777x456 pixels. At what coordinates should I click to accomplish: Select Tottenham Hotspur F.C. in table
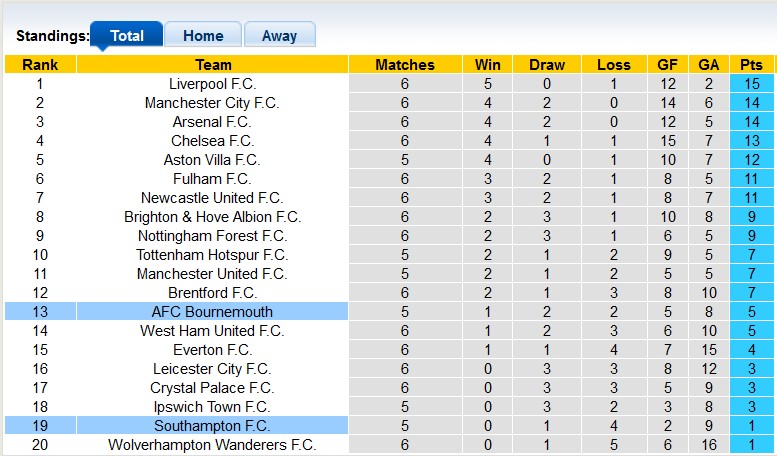[212, 255]
